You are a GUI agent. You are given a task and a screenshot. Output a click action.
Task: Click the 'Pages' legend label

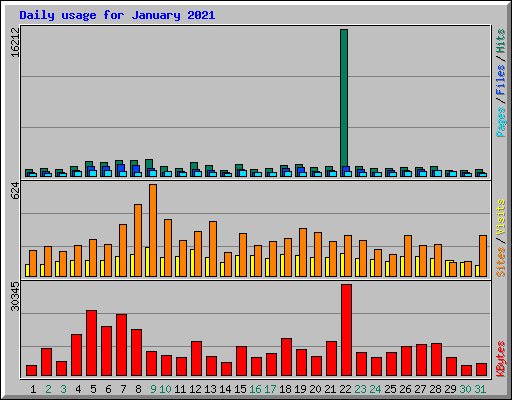click(x=500, y=122)
